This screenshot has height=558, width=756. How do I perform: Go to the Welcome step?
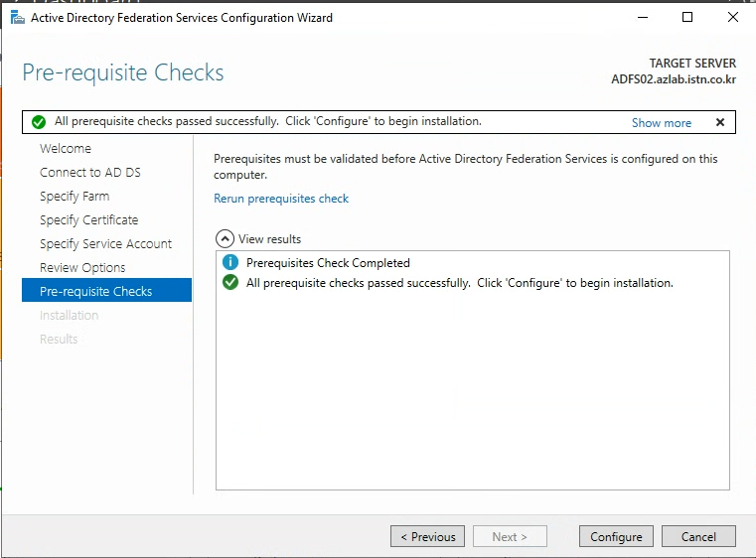(66, 148)
